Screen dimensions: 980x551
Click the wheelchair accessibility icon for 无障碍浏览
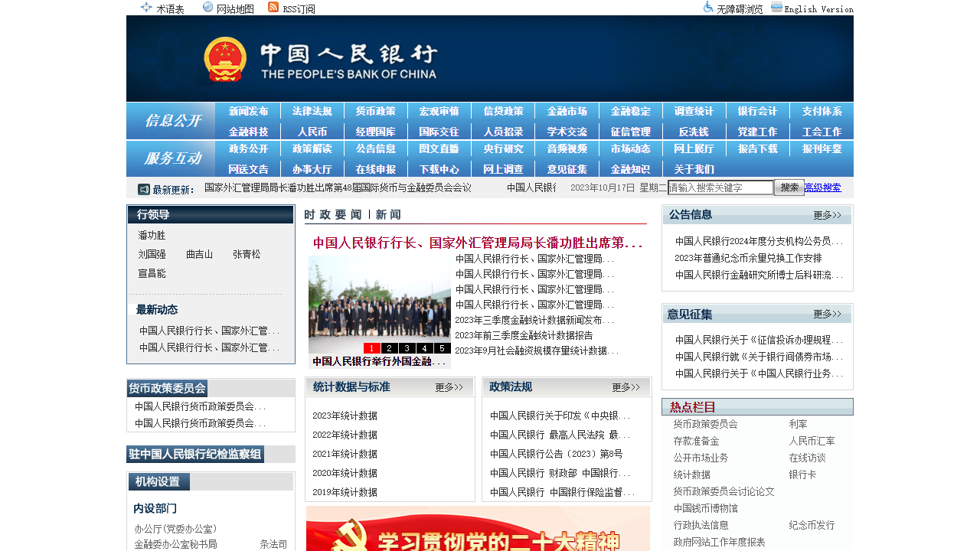tap(707, 8)
